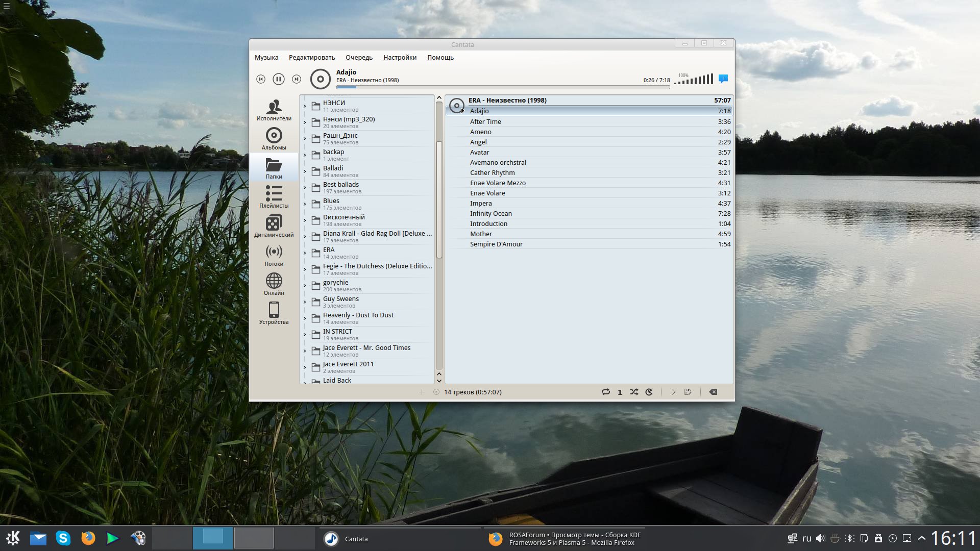Open Устройства devices view

(274, 313)
